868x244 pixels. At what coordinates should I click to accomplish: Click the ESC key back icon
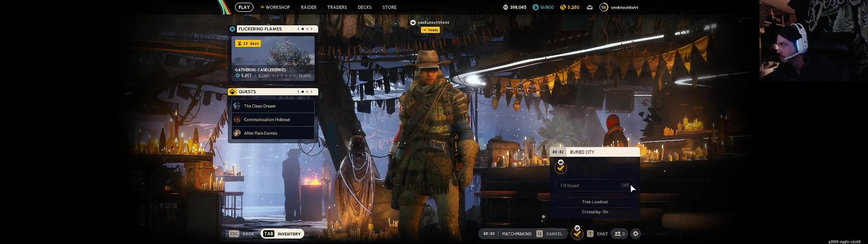[x=234, y=233]
